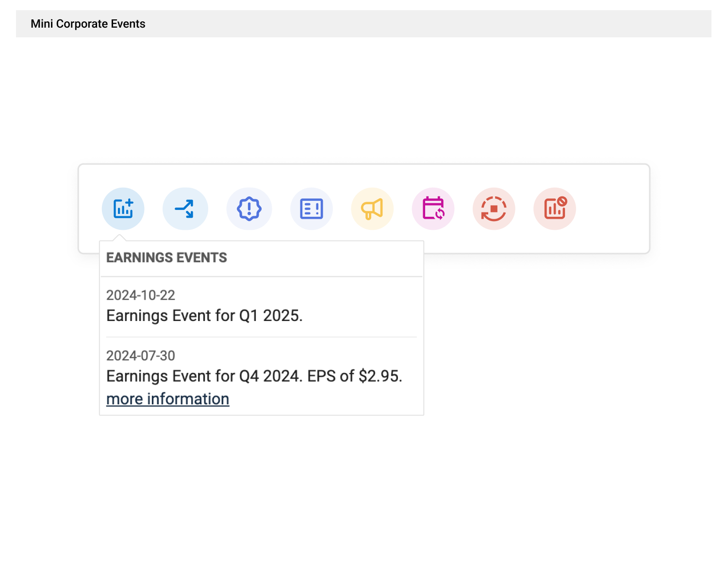Viewport: 728px width, 579px height.
Task: Click the Earnings Event for Q1 2025 entry
Action: [x=204, y=315]
